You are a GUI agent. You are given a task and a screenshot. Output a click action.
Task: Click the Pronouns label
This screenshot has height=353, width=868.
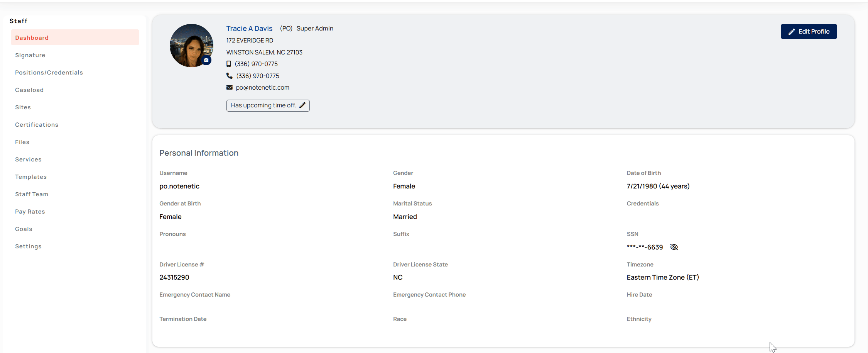point(172,234)
